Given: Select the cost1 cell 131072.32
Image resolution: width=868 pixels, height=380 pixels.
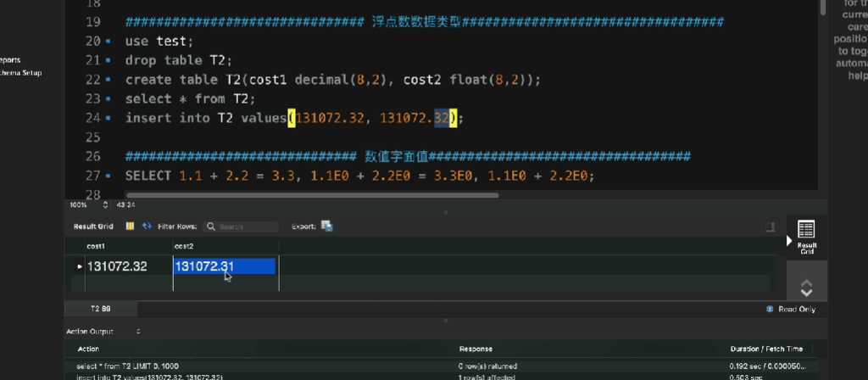Looking at the screenshot, I should [x=129, y=266].
